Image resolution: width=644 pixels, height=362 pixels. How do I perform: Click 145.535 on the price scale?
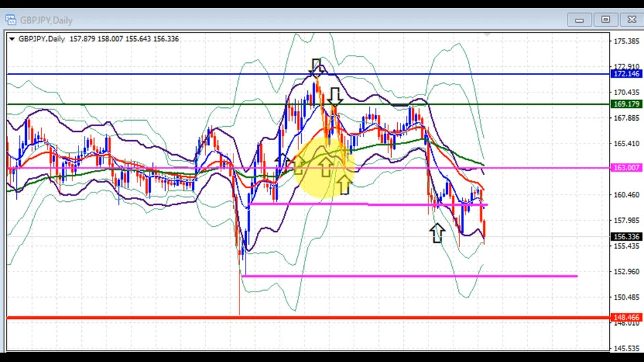[x=627, y=348]
